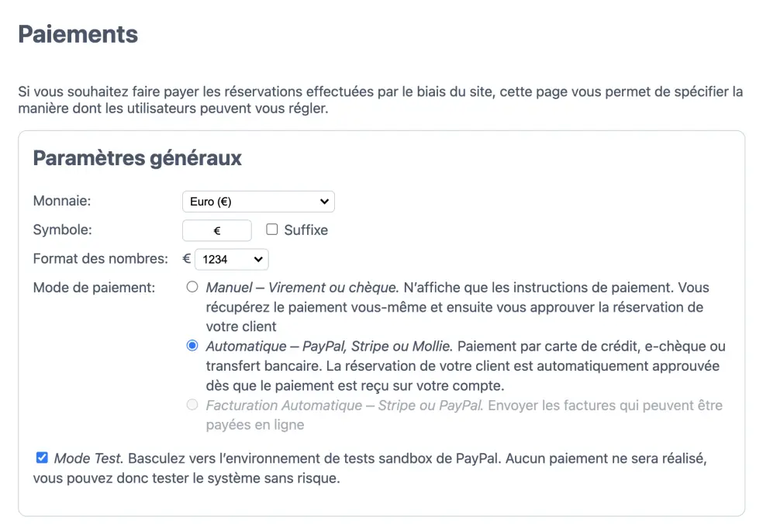Enable the Suffixe checkbox

pos(271,230)
